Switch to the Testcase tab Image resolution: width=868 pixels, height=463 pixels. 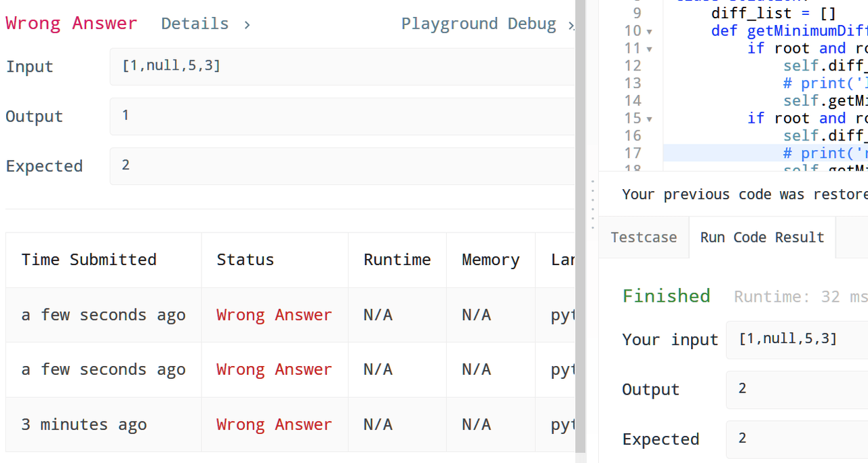pos(644,237)
